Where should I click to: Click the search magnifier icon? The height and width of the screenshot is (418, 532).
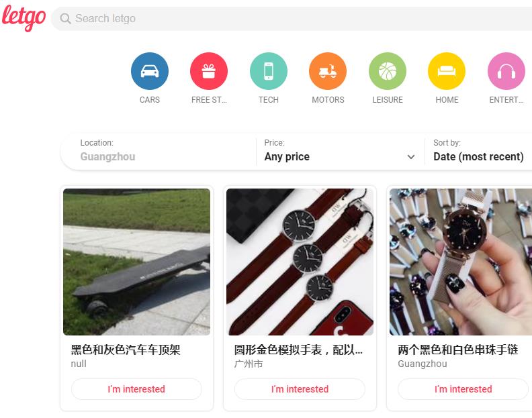[65, 18]
